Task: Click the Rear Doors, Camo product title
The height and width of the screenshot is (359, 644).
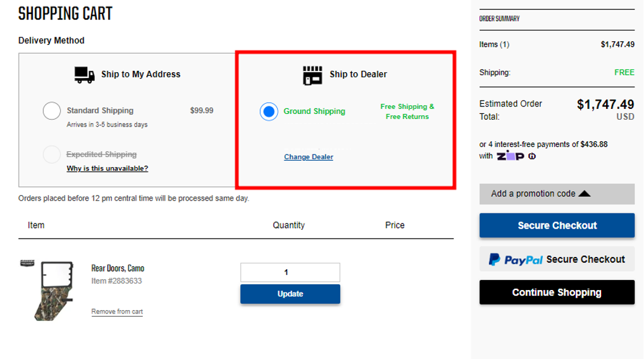Action: pos(118,268)
